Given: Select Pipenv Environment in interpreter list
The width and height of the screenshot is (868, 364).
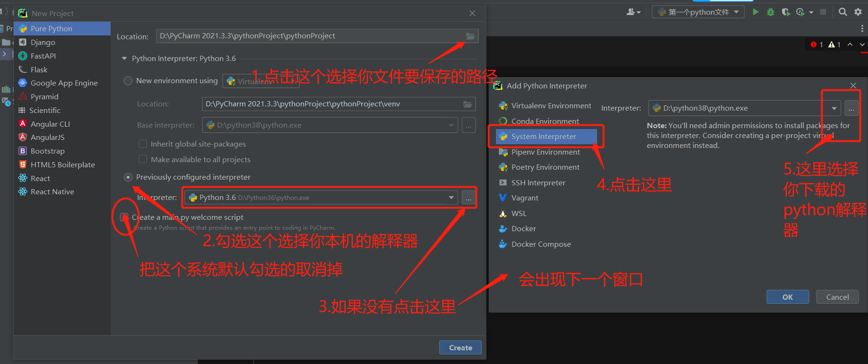Looking at the screenshot, I should pyautogui.click(x=545, y=152).
